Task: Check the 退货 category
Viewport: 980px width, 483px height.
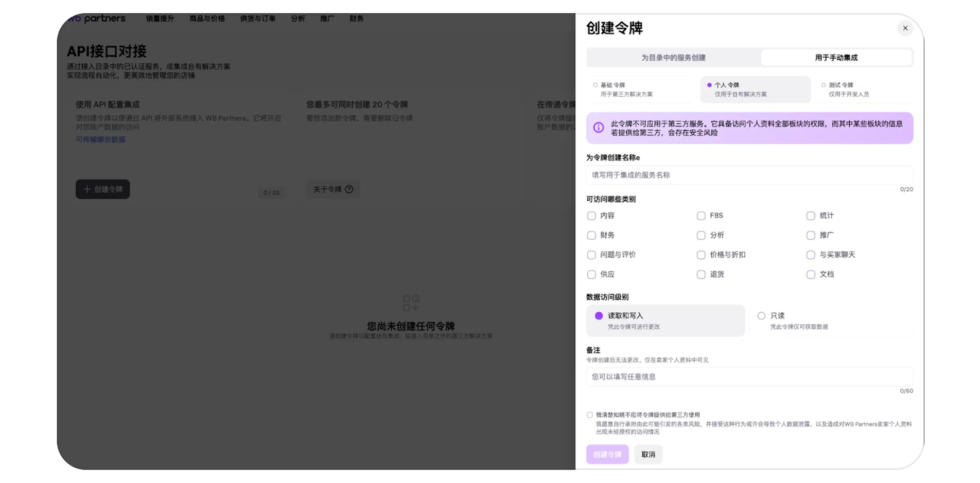Action: (x=701, y=274)
